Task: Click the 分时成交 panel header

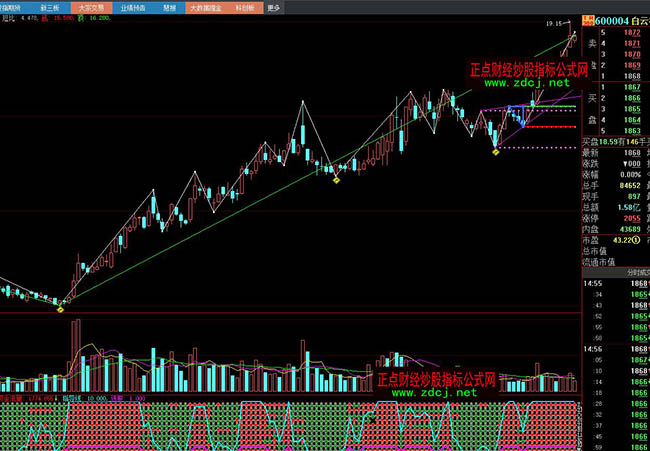Action: [x=631, y=271]
